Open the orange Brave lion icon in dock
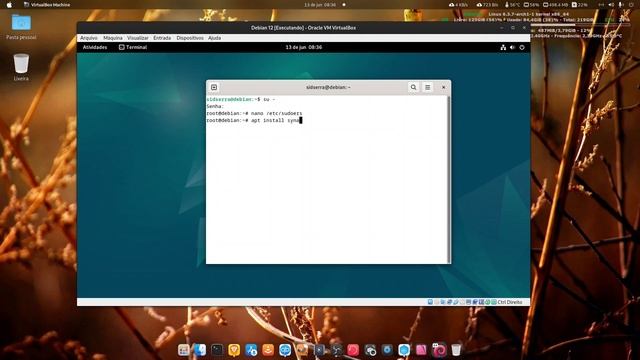The width and height of the screenshot is (640, 360). point(234,350)
